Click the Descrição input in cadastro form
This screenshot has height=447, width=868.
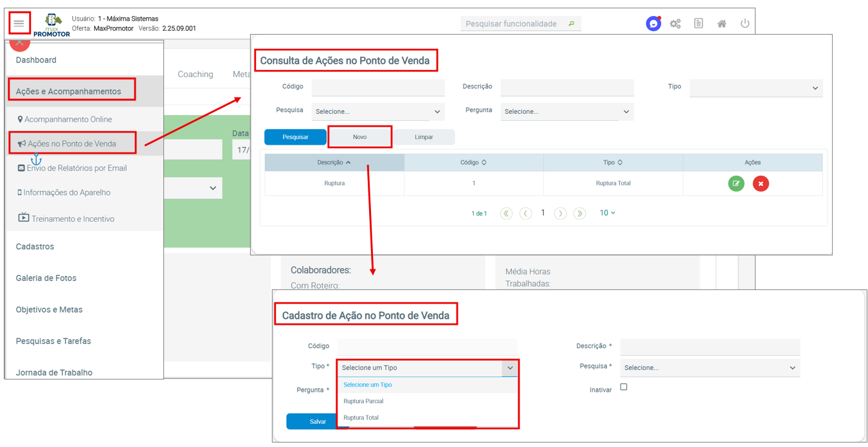[709, 347]
